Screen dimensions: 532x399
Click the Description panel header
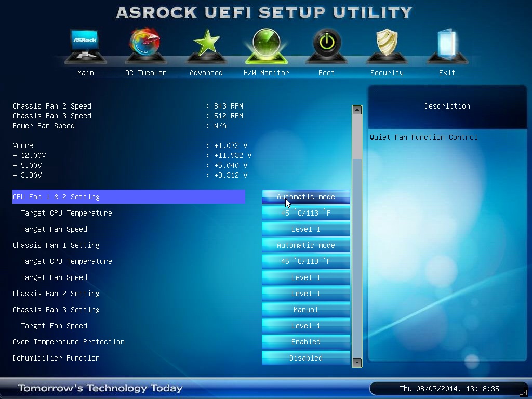(x=447, y=106)
